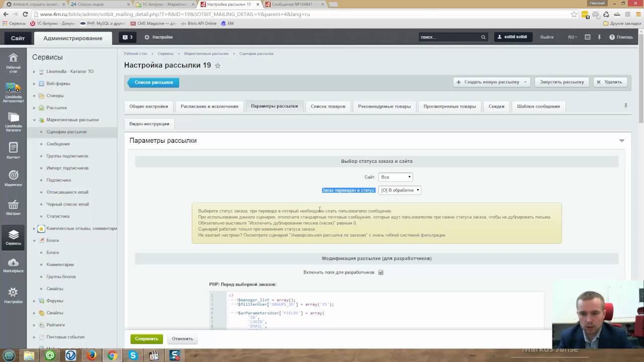Viewport: 644px width, 362px height.
Task: Open Firefox from the taskbar
Action: coord(92,355)
